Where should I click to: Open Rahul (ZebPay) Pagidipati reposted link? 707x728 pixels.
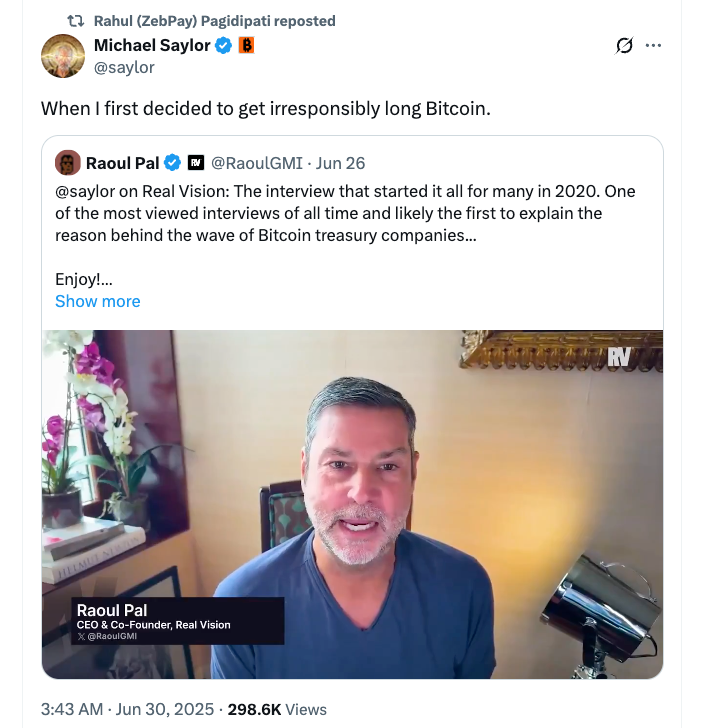pyautogui.click(x=214, y=21)
